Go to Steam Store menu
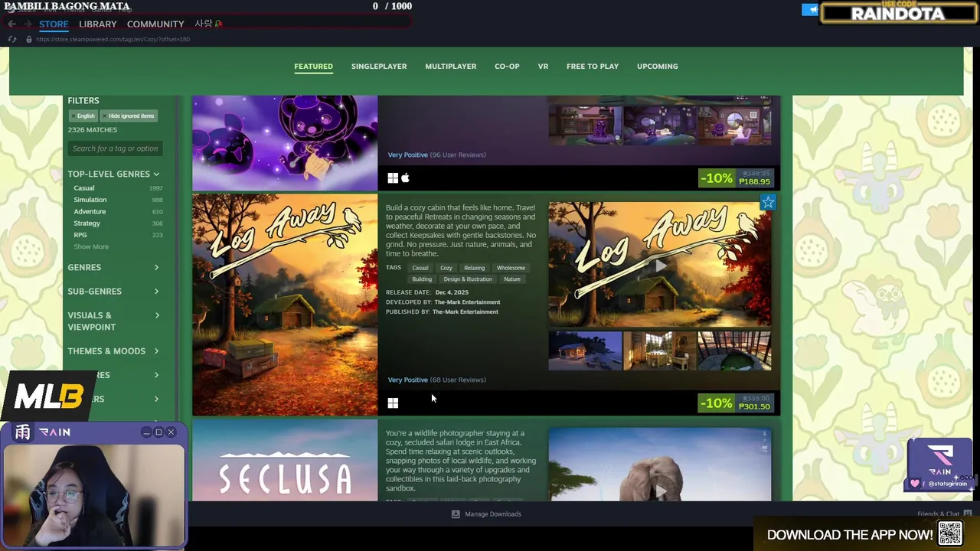The height and width of the screenshot is (551, 980). tap(54, 24)
